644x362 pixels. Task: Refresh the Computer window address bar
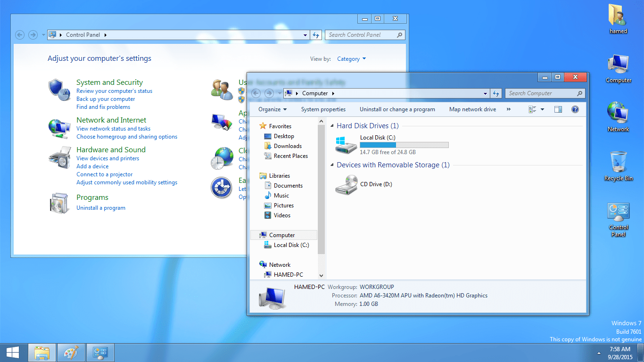(496, 93)
